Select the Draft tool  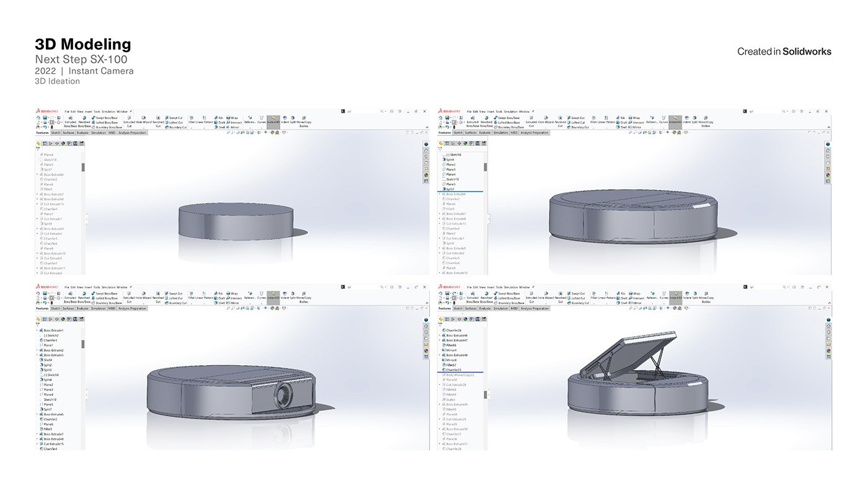(x=217, y=122)
